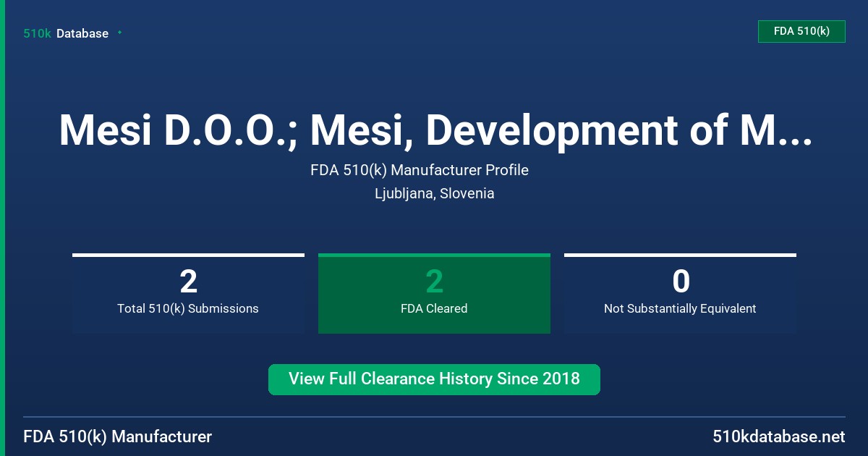Click View Full Clearance History Since 2018
868x456 pixels.
(x=434, y=379)
